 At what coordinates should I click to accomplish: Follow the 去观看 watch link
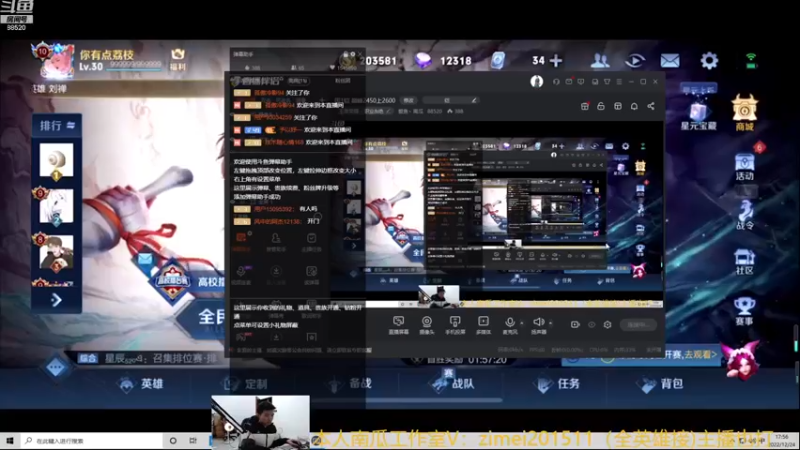point(702,354)
